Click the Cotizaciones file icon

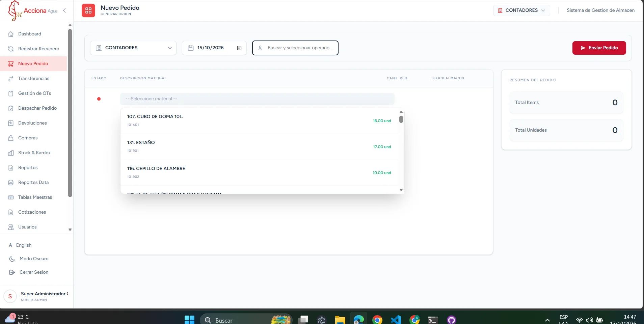(x=11, y=212)
